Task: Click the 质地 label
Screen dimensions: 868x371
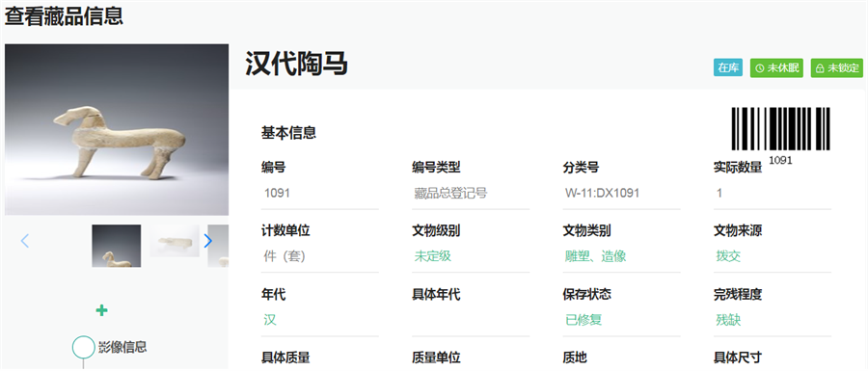Action: pos(575,358)
